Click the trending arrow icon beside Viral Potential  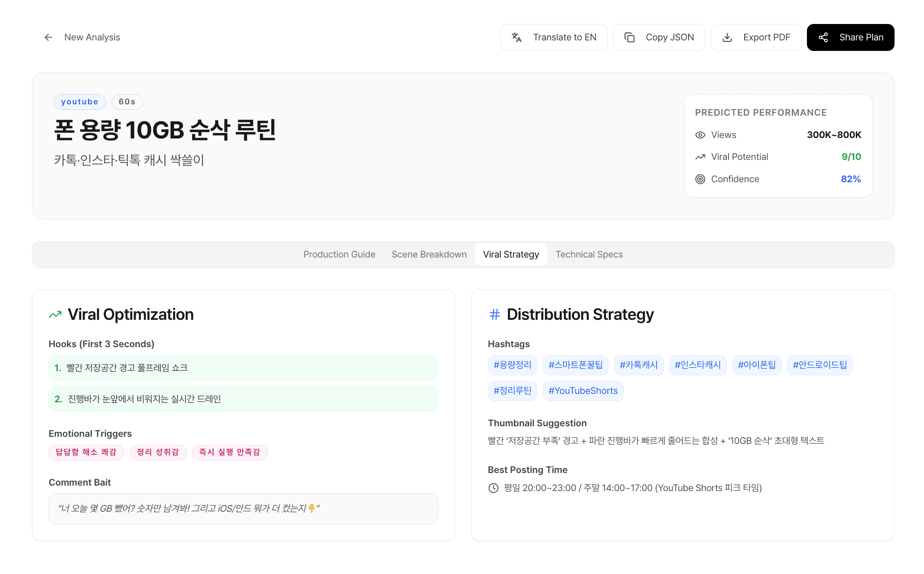[x=700, y=157]
